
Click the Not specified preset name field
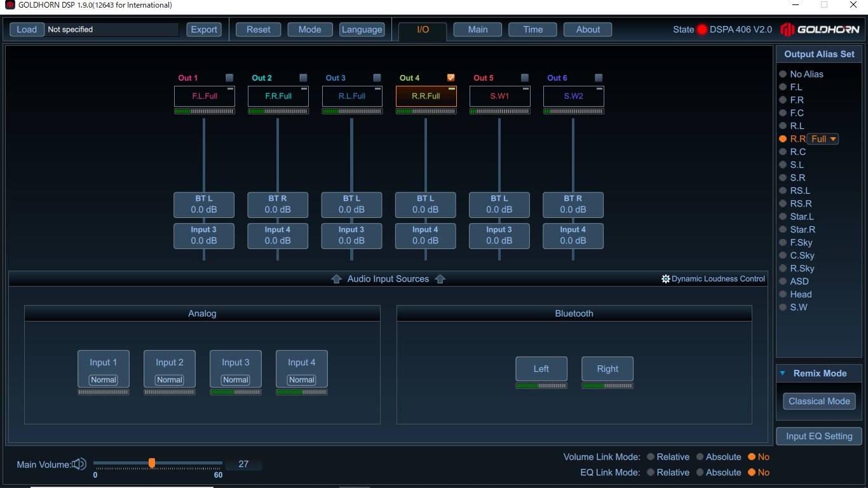[x=112, y=29]
